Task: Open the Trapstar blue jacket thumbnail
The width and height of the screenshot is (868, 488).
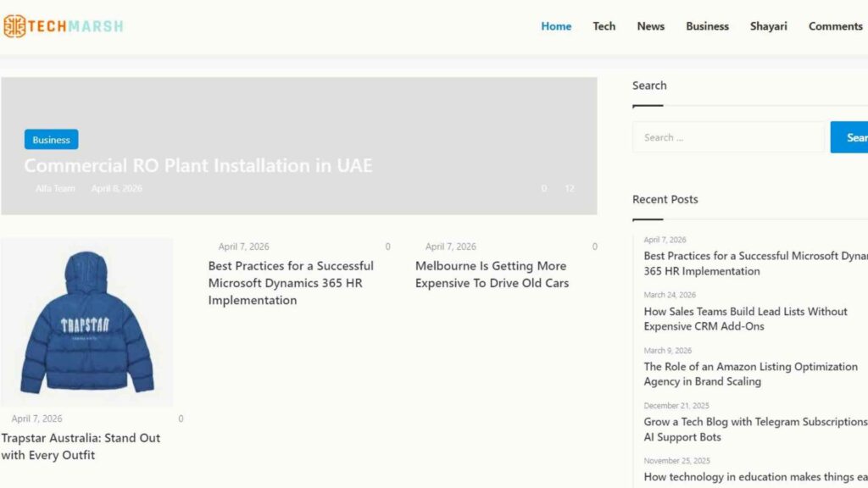Action: (87, 322)
